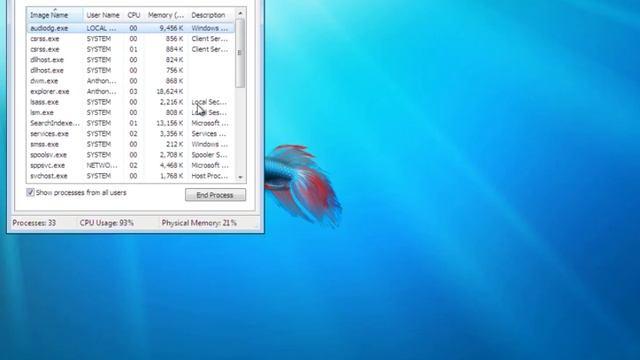Click the scroll up arrow of the process list

(x=240, y=13)
